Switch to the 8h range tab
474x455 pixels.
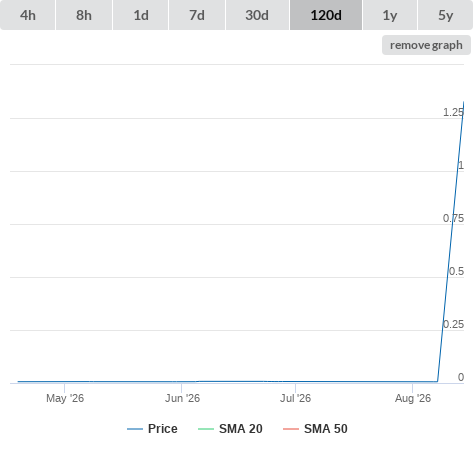tap(84, 15)
